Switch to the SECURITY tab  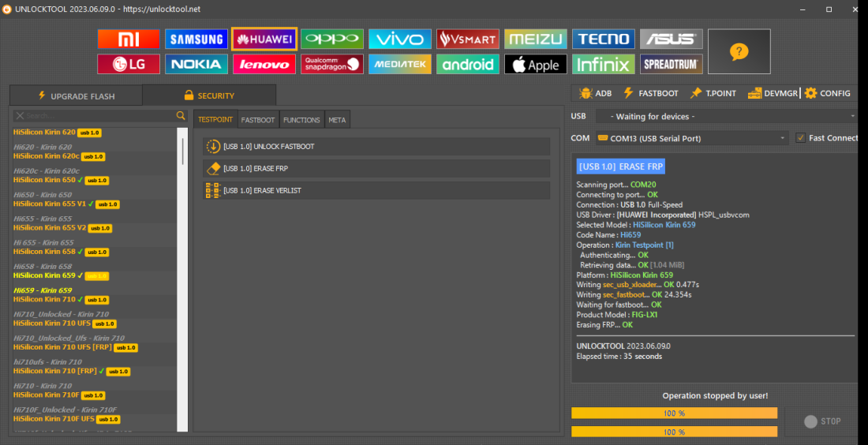click(x=209, y=95)
